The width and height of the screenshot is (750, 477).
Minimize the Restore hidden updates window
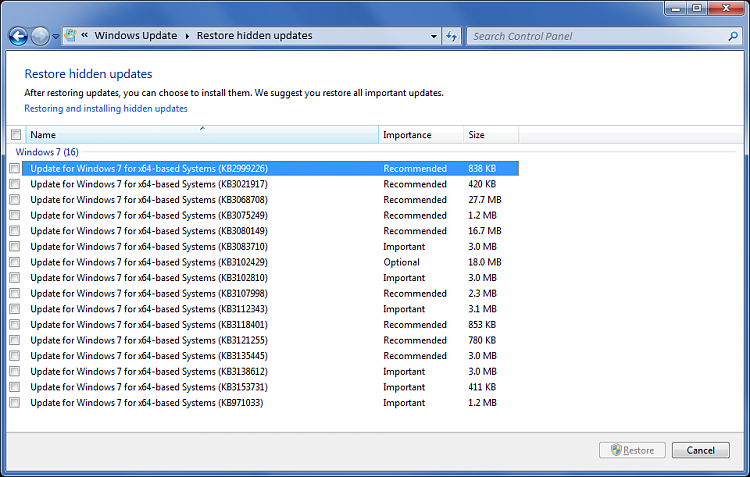click(676, 8)
